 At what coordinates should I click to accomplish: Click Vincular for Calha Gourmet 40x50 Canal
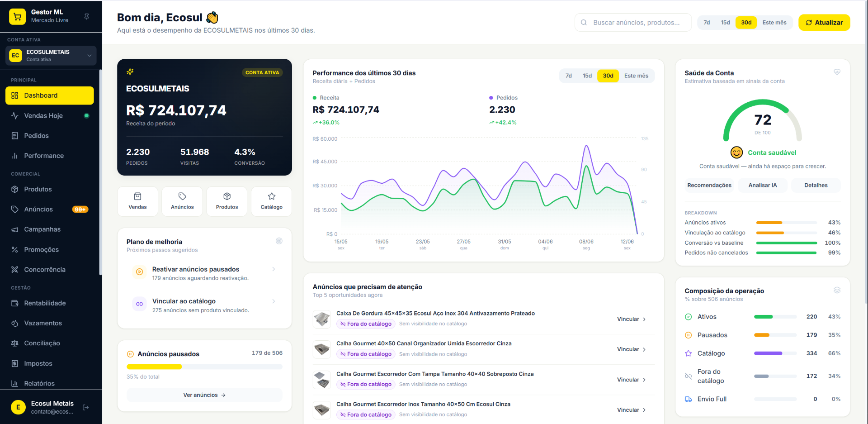click(x=632, y=350)
